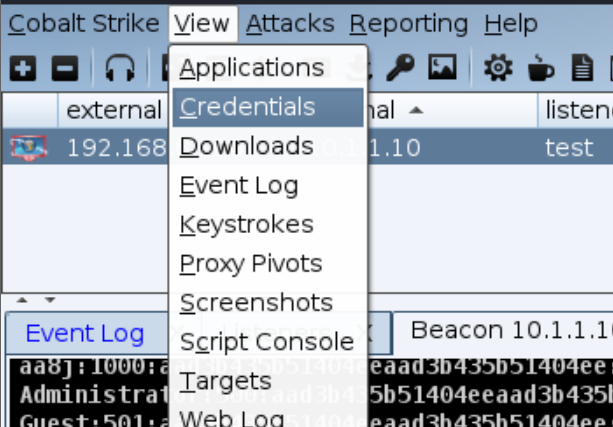The height and width of the screenshot is (427, 613).
Task: Select Keystrokes in the View menu
Action: coord(268,224)
